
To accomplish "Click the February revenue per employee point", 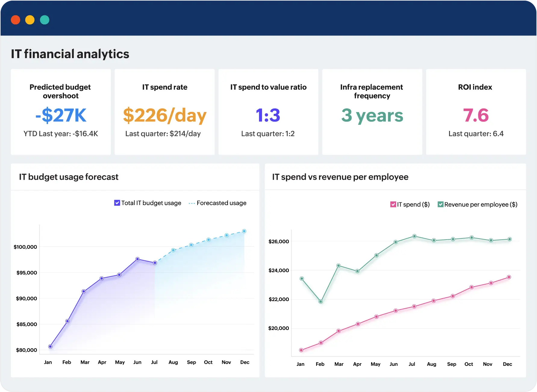I will point(320,301).
